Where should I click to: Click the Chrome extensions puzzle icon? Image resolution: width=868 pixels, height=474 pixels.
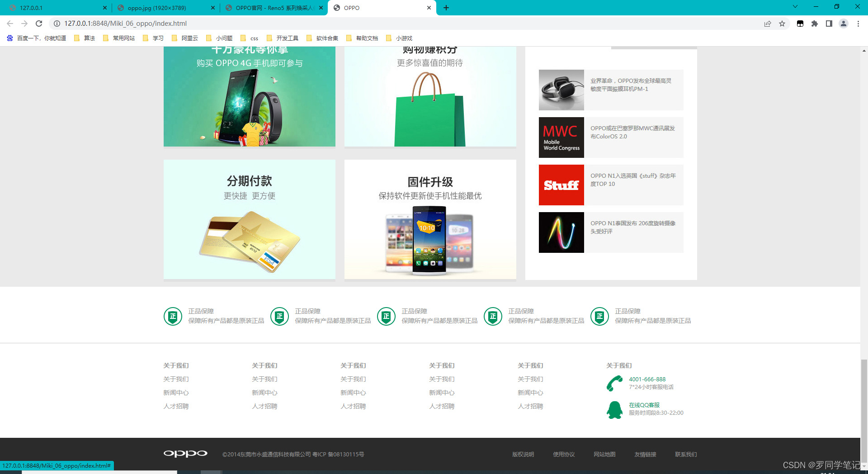click(x=815, y=24)
